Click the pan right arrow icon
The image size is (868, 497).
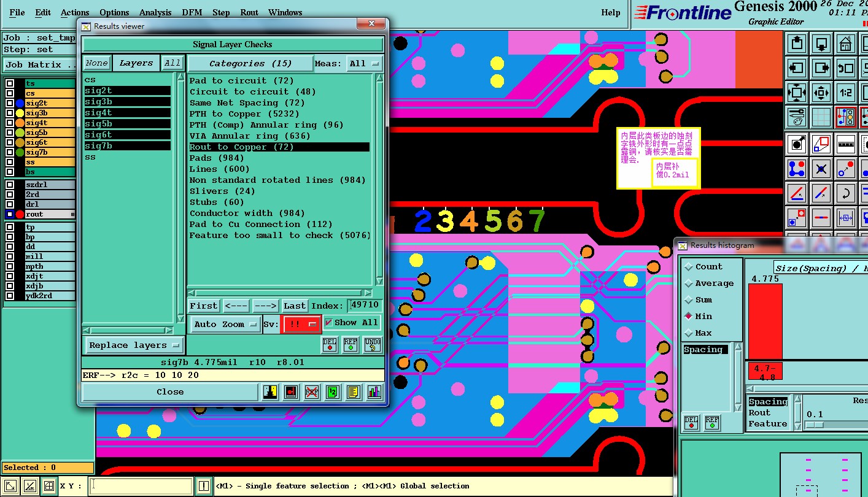tap(821, 67)
